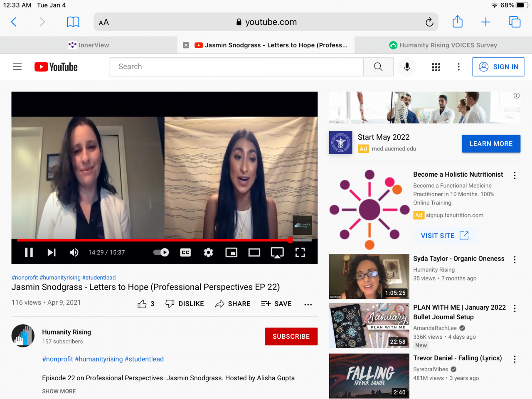The height and width of the screenshot is (399, 532).
Task: Pause the video
Action: (x=29, y=252)
